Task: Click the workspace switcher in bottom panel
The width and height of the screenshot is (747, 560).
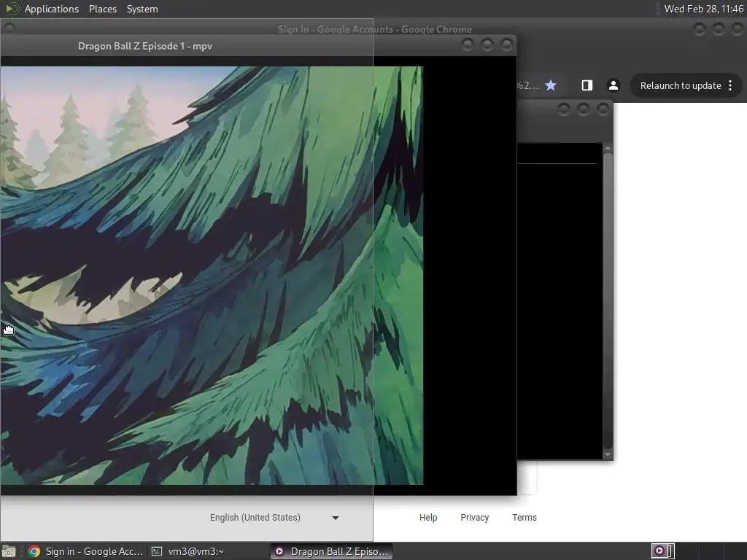Action: tap(662, 551)
